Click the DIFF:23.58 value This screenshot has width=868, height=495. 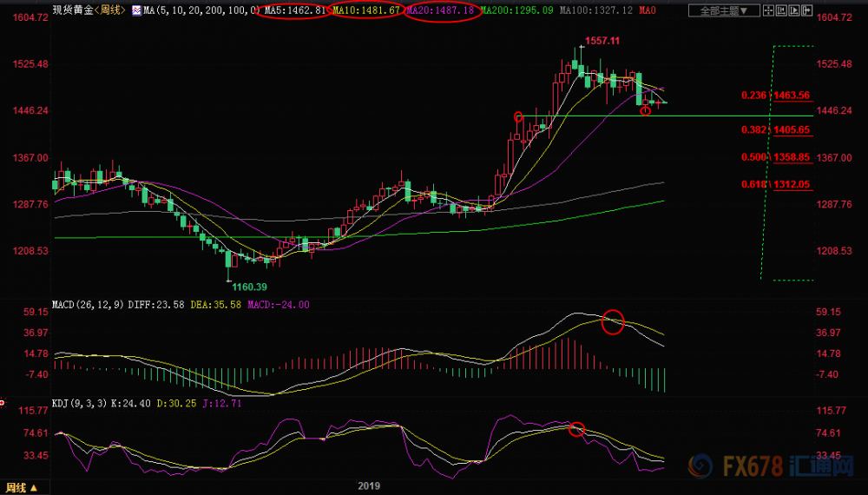pyautogui.click(x=156, y=305)
